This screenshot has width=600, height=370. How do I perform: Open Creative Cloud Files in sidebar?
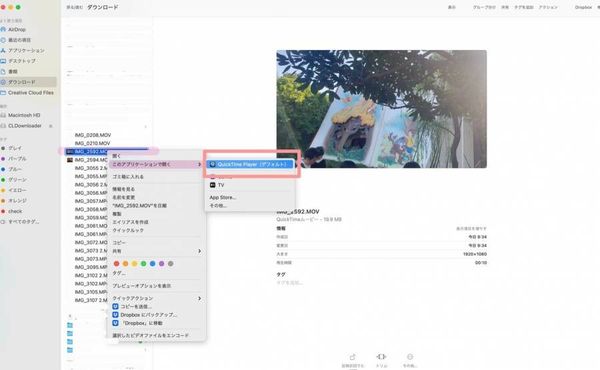(31, 93)
